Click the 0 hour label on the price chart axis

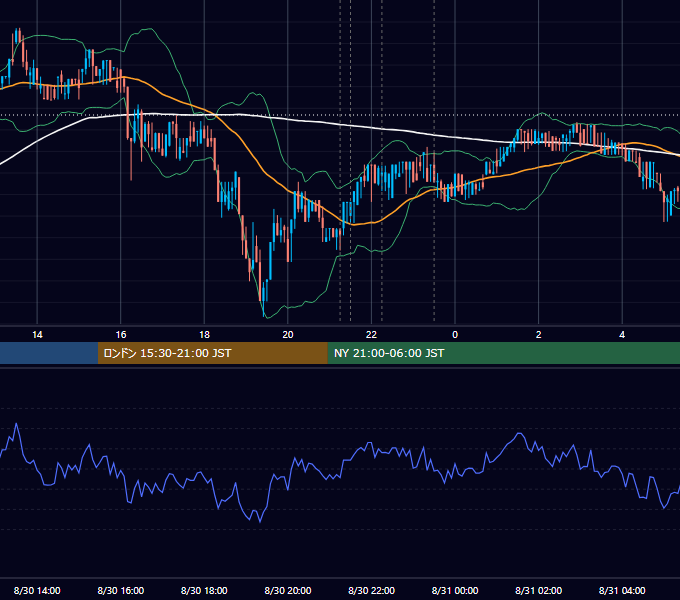click(455, 335)
